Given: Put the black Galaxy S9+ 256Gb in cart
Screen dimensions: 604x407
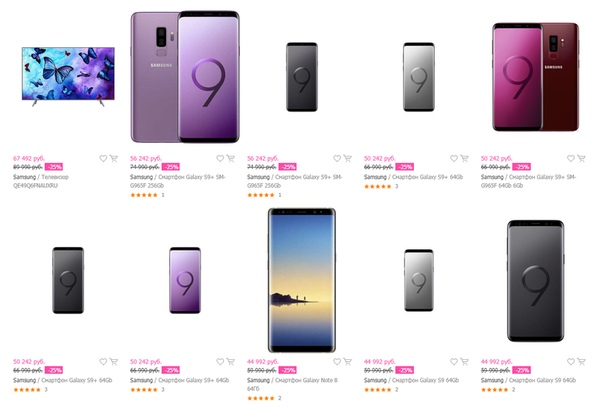Looking at the screenshot, I should (348, 158).
